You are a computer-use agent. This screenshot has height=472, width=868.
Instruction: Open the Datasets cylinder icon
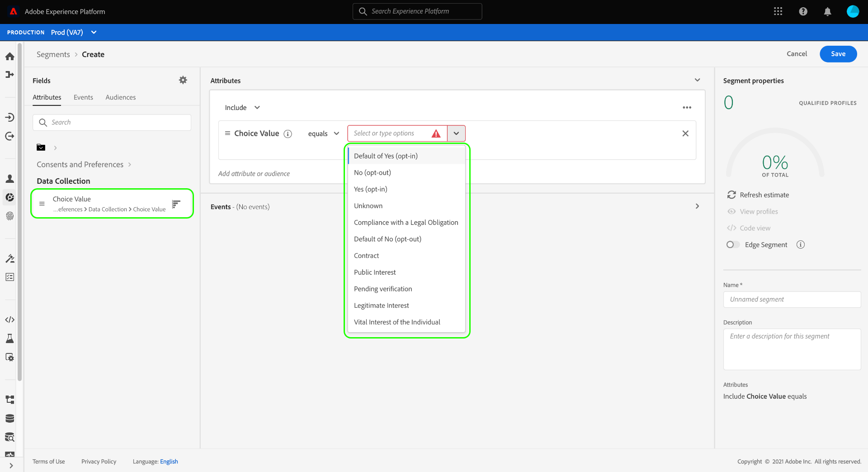[x=9, y=418]
